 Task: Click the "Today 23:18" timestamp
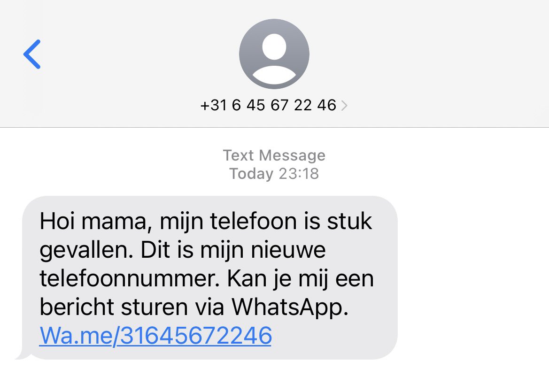pyautogui.click(x=274, y=174)
